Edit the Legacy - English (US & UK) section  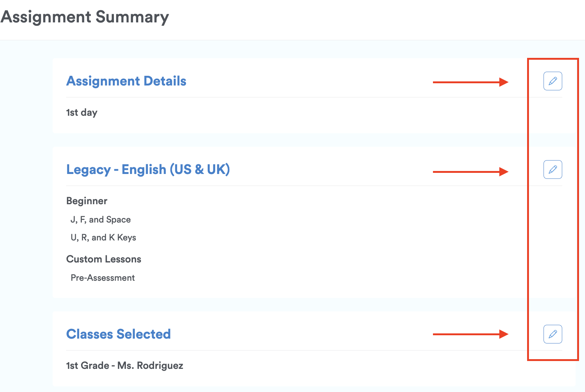[x=552, y=169]
